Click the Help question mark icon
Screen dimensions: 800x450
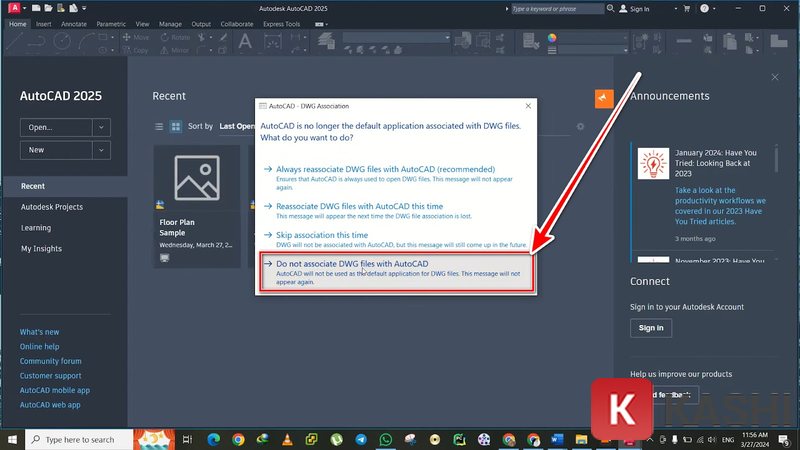tap(705, 8)
